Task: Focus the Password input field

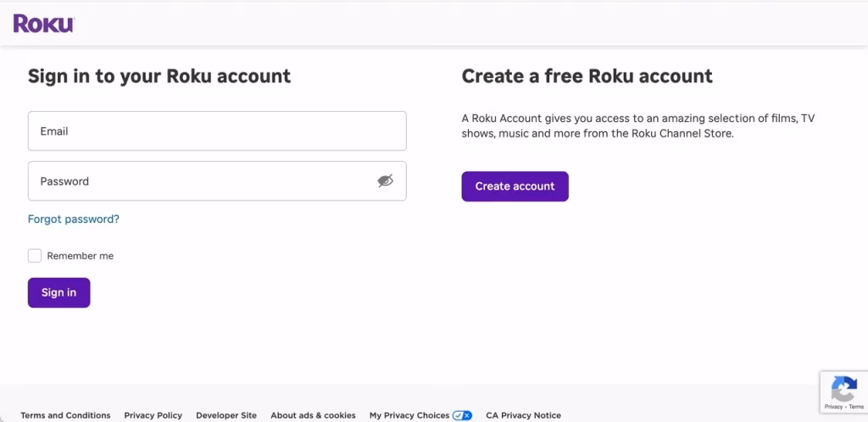Action: 217,180
